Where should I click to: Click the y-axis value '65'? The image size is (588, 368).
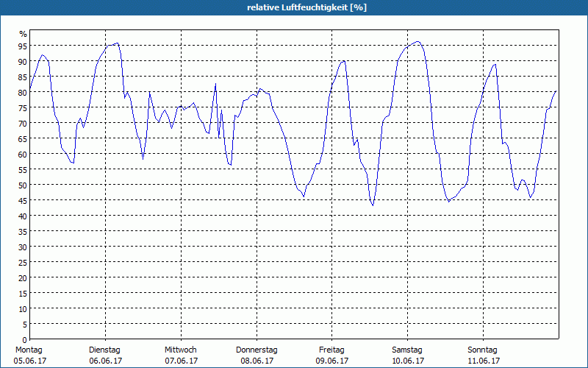coord(23,139)
